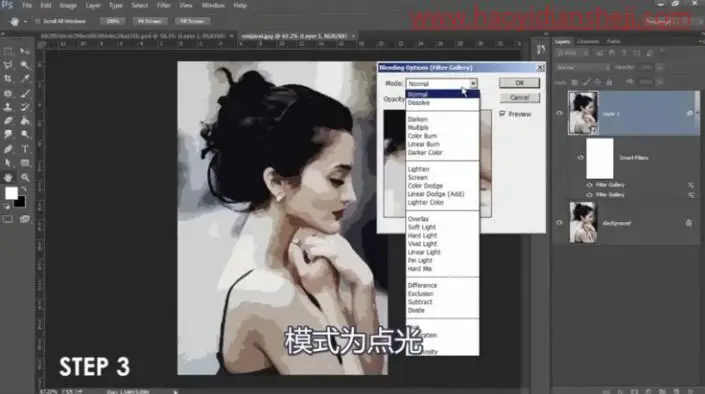Choose Pin Light from mode list
The image size is (705, 394).
pyautogui.click(x=420, y=260)
